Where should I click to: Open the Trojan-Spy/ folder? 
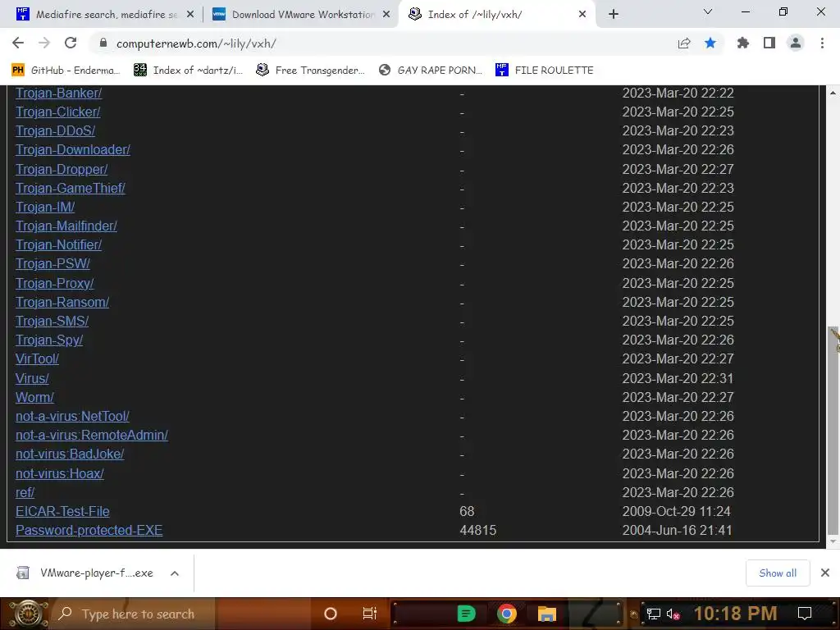(49, 340)
